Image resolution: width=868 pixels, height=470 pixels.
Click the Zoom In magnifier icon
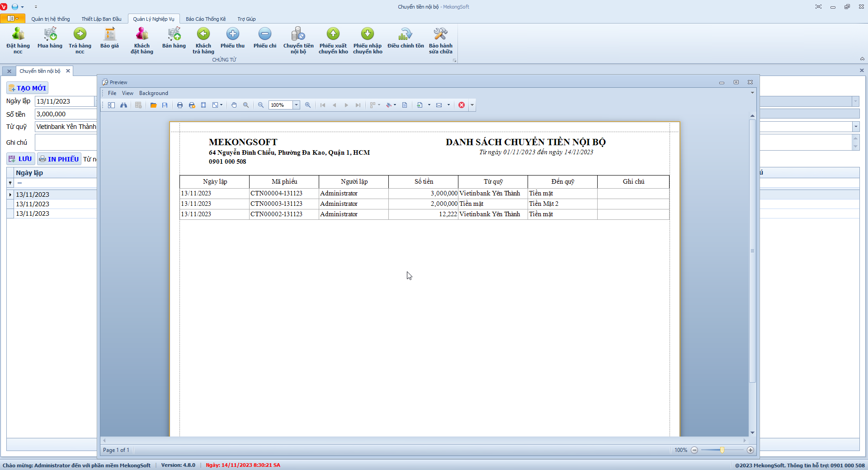308,105
